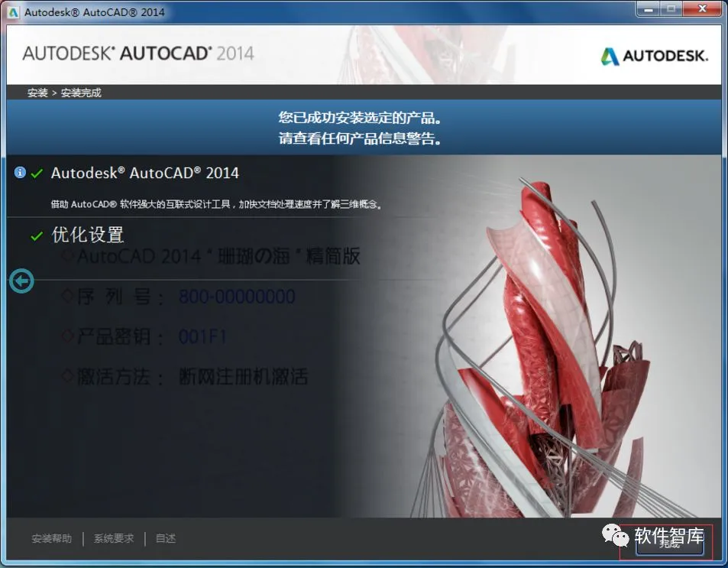Maximize the installer window
The image size is (728, 568).
[671, 9]
